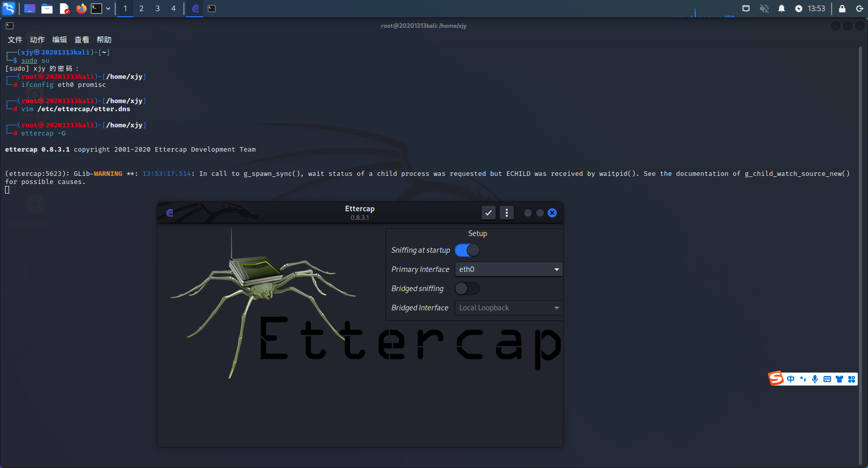The image size is (868, 468).
Task: Click the 'sudo su' command text
Action: tap(35, 61)
